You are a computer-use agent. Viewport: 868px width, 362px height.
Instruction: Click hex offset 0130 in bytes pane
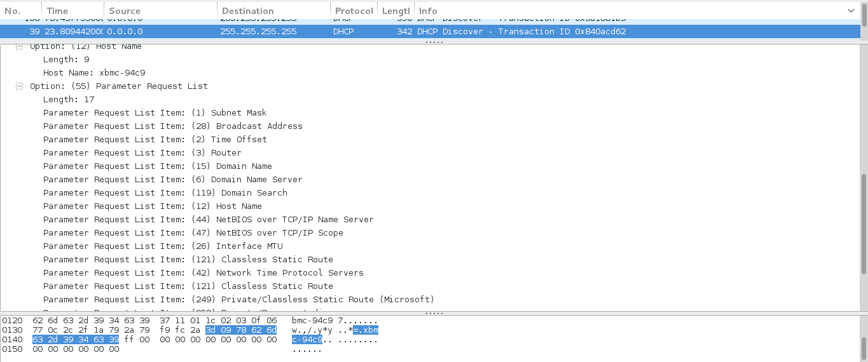(12, 330)
